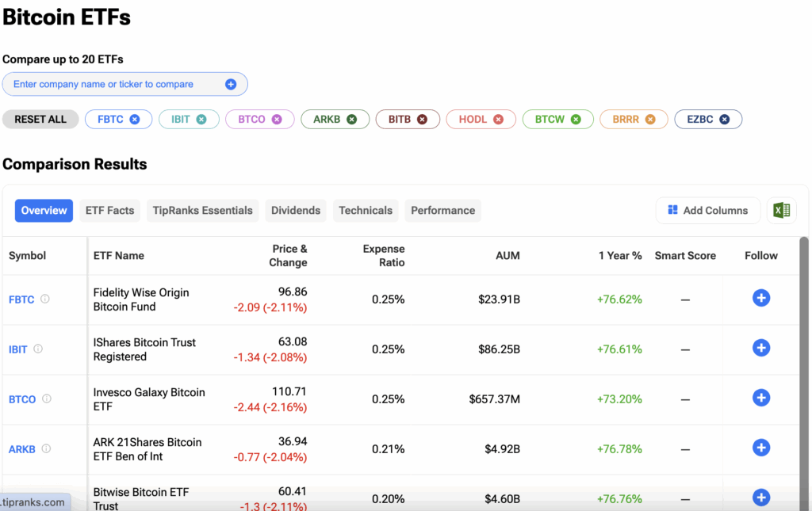Export table with the Excel icon
The width and height of the screenshot is (812, 511).
click(781, 211)
